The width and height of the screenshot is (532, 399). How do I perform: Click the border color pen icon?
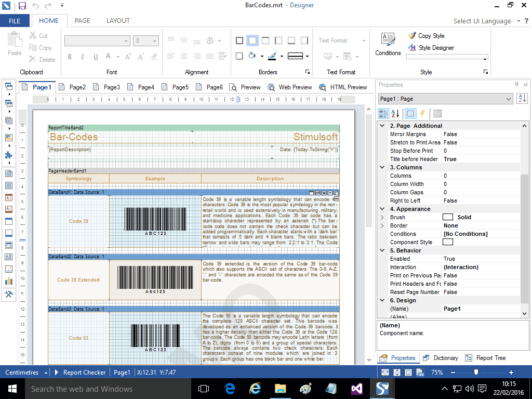[272, 56]
